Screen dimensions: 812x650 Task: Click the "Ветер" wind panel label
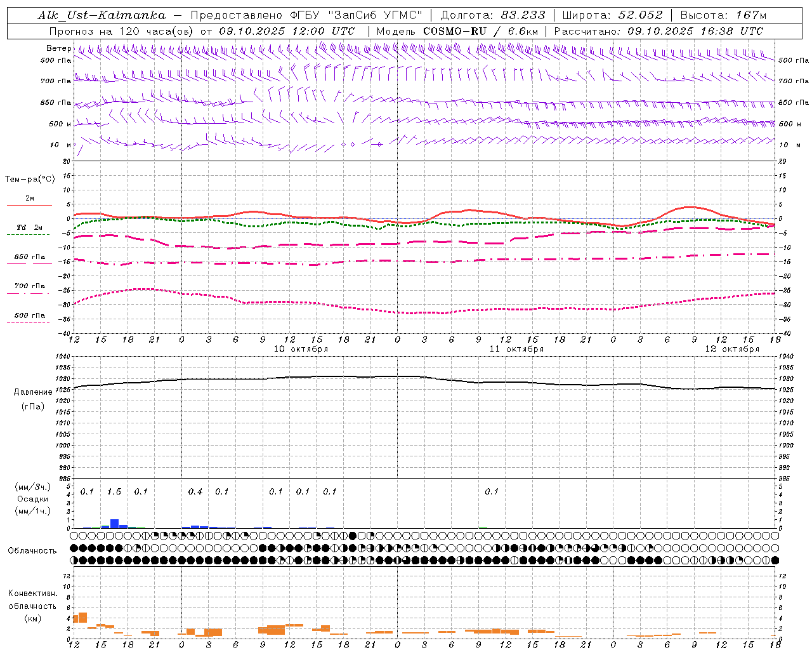[58, 48]
